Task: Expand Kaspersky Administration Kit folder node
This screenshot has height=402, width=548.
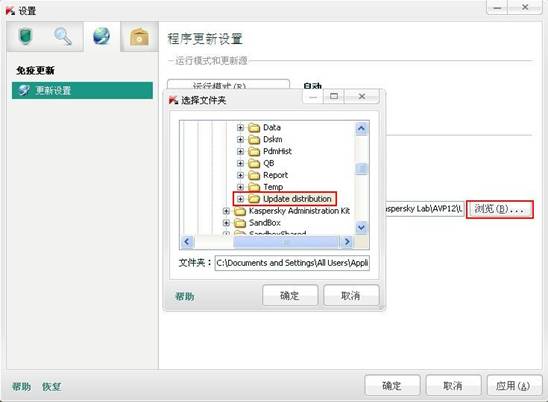Action: [x=226, y=211]
